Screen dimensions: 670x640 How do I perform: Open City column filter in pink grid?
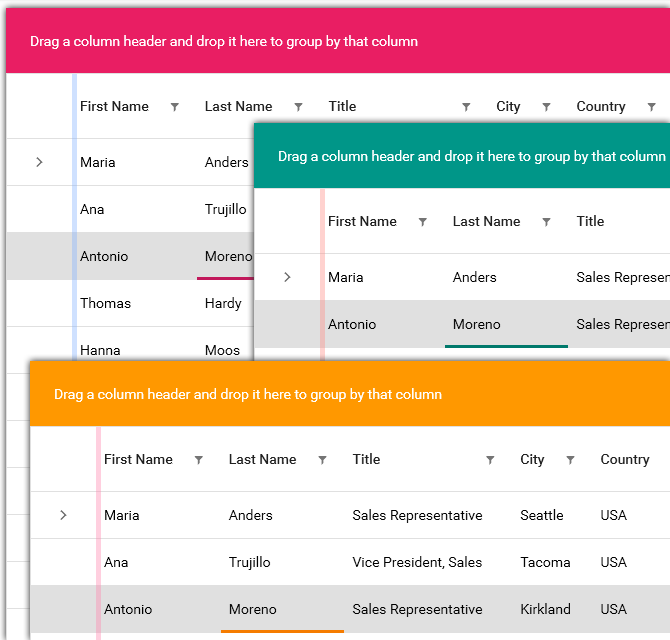(x=546, y=107)
